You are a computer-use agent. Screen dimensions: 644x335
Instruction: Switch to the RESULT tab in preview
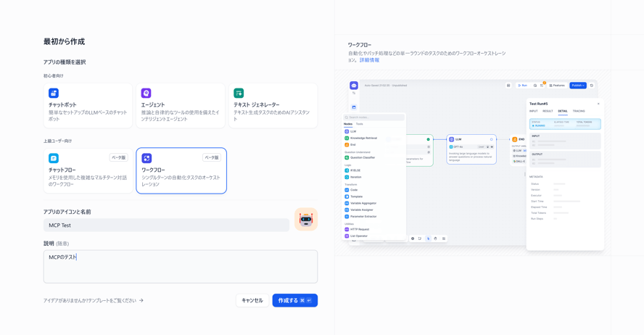click(548, 111)
